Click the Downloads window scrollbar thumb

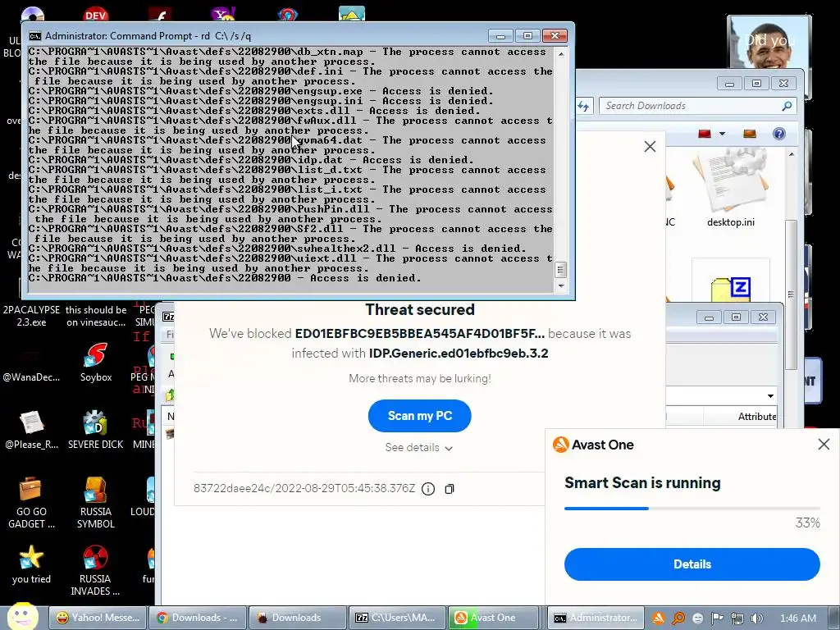coord(792,294)
